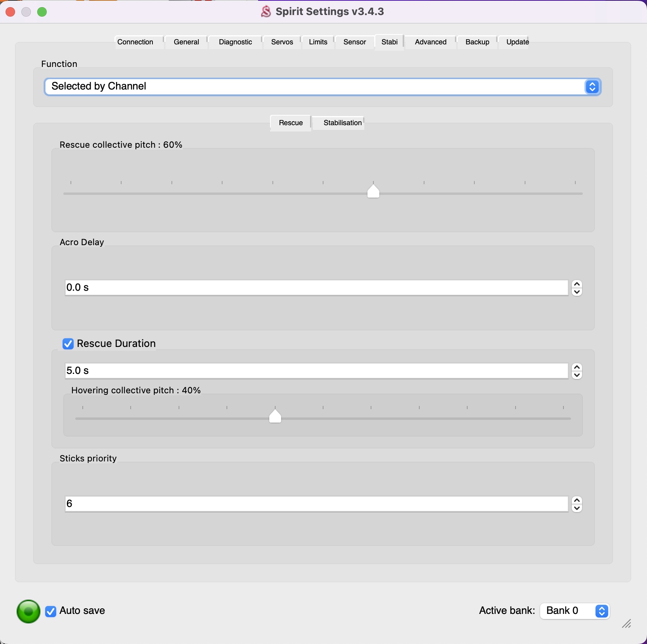Switch to the Stabilisation sub-tab
This screenshot has width=647, height=644.
(x=342, y=123)
